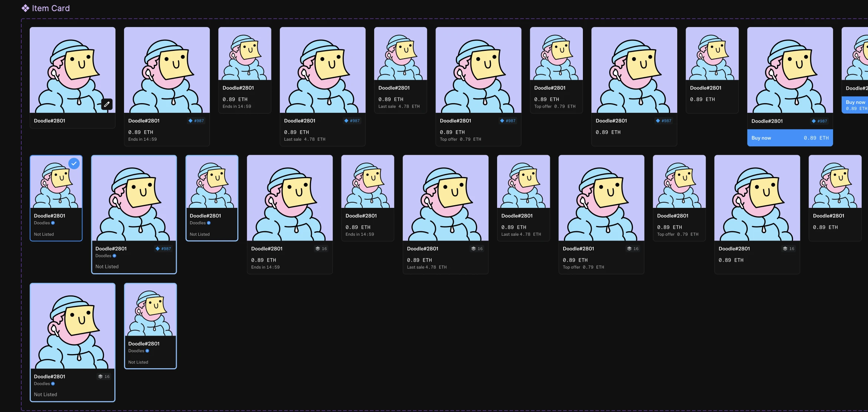Open image of the #987 Not Listed card
This screenshot has width=868, height=412.
tap(134, 198)
